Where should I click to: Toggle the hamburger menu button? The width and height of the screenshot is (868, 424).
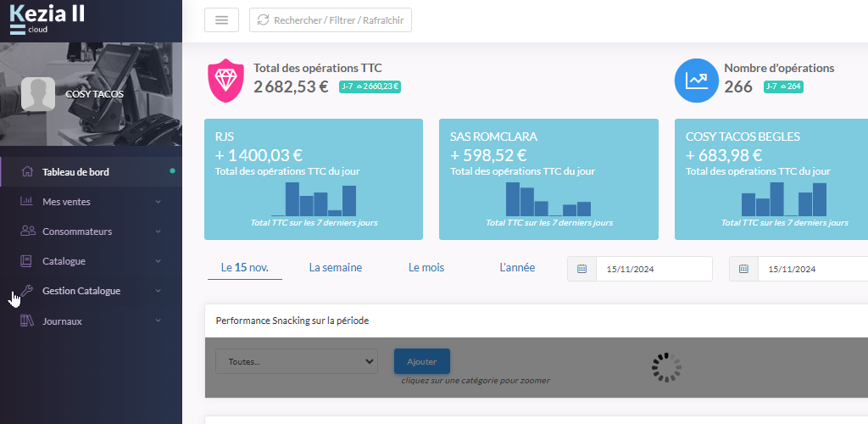point(221,20)
